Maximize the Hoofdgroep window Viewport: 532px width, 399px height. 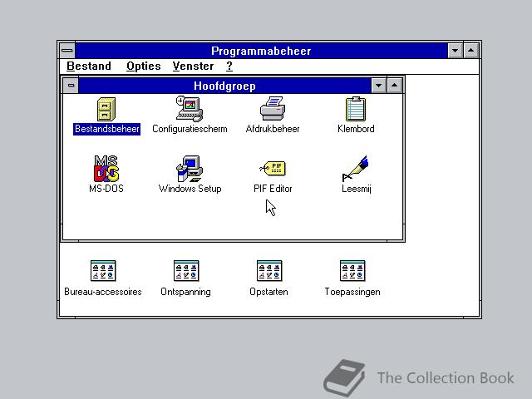pyautogui.click(x=394, y=86)
